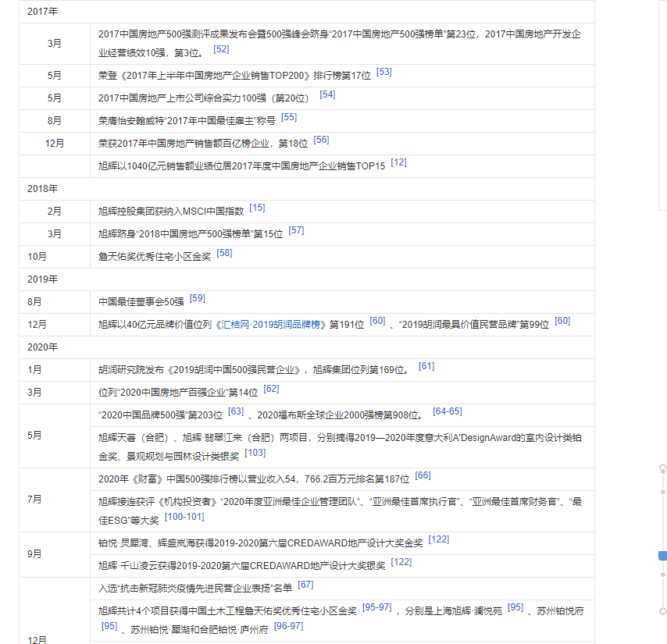Open reference [103] for A'DesignAward row
Screen dimensions: 667x644
[255, 453]
